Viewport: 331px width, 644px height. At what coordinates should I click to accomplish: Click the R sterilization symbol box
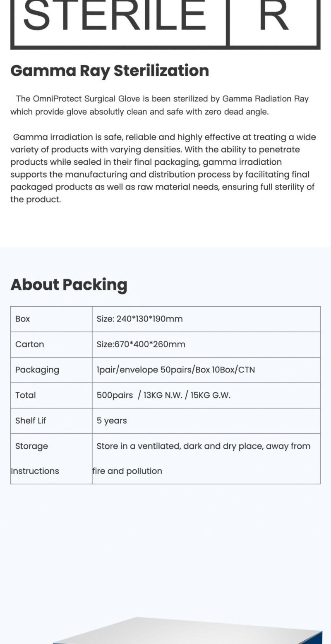pyautogui.click(x=274, y=24)
